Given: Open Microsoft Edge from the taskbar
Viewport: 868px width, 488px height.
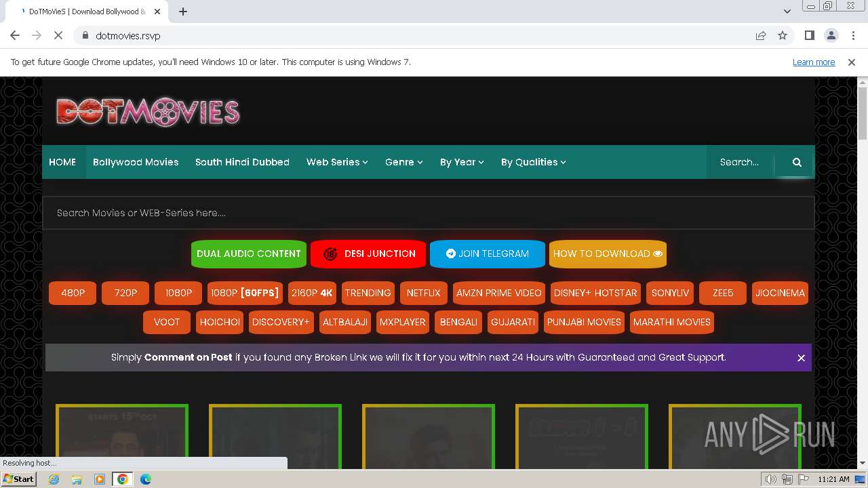Looking at the screenshot, I should (x=145, y=479).
